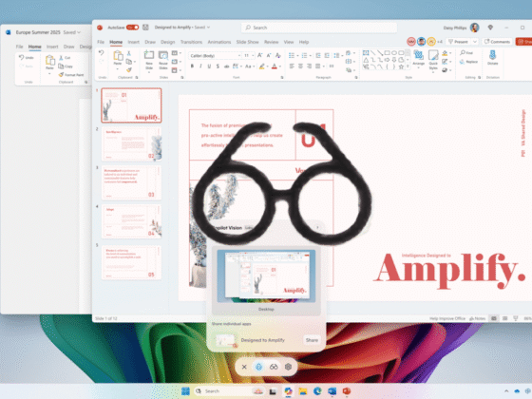
Task: Click Notes in PowerPoint status bar
Action: [477, 318]
